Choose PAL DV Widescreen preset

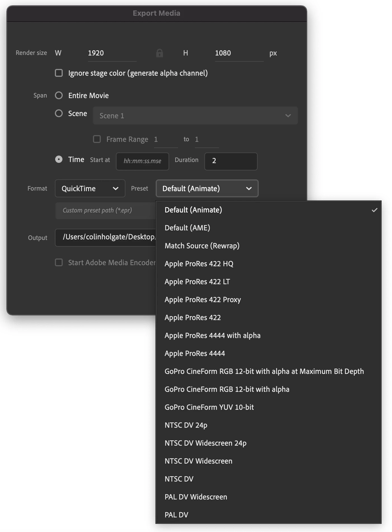269,497
